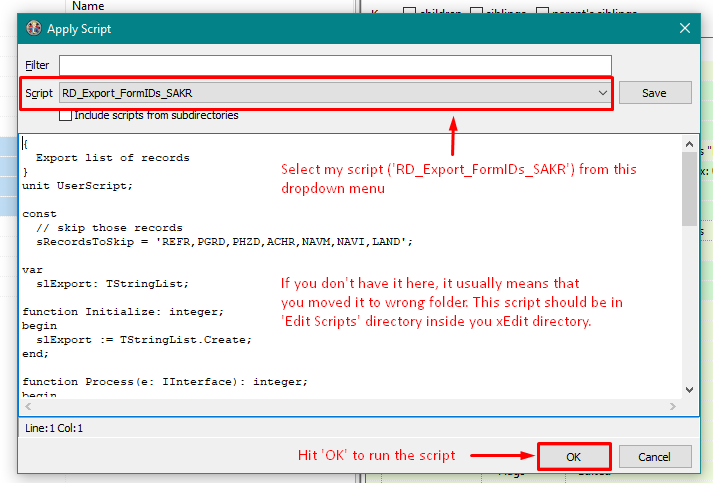Click the 'Line:1 Col:1' status text
Viewport: 713px width, 483px height.
tap(54, 428)
